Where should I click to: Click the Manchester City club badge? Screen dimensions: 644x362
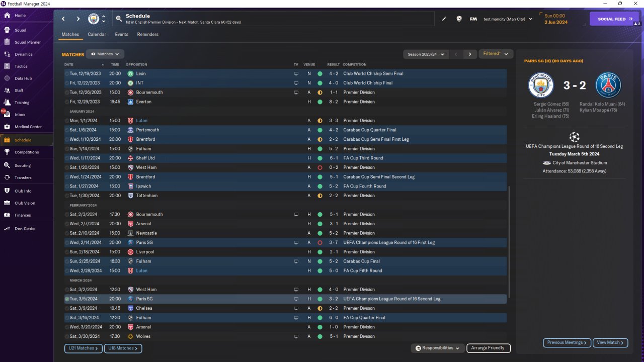(94, 19)
